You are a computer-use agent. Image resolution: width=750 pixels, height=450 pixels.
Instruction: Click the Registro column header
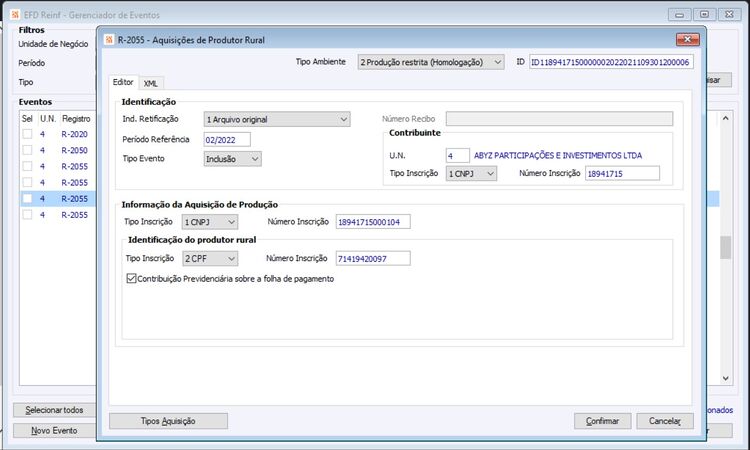point(76,119)
